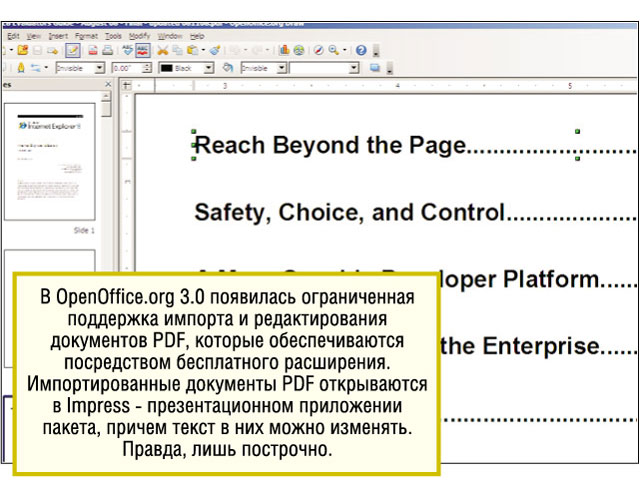Screen dimensions: 640x482
Task: Open the Insert menu
Action: click(x=58, y=36)
